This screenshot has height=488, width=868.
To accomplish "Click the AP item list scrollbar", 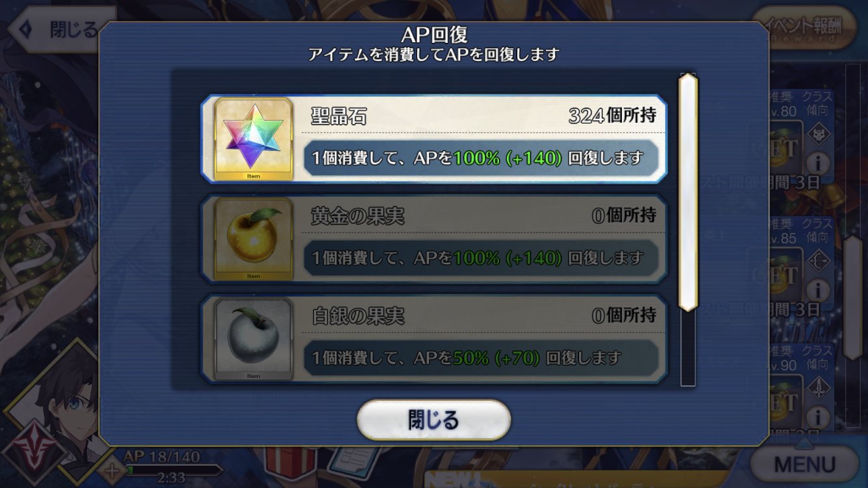I will [x=688, y=193].
